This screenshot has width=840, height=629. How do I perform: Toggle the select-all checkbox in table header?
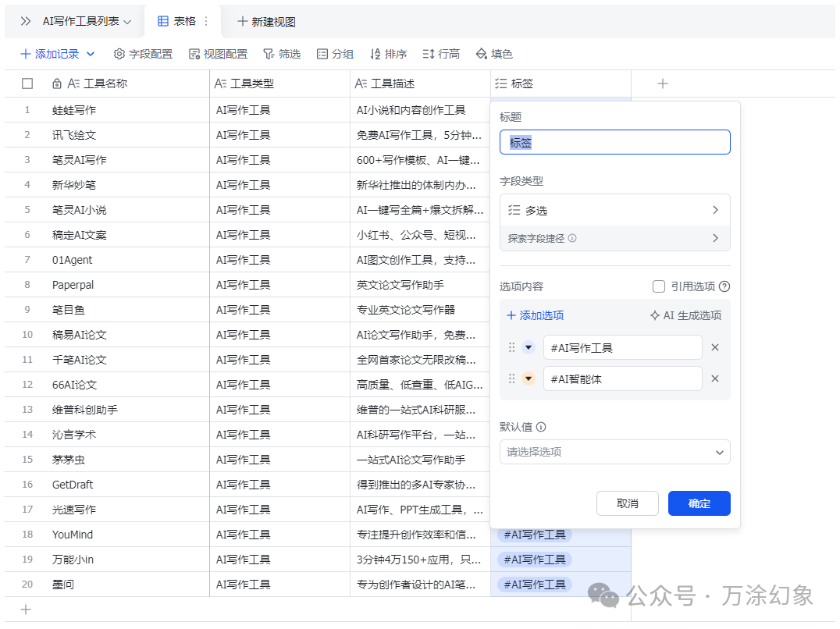click(x=27, y=84)
